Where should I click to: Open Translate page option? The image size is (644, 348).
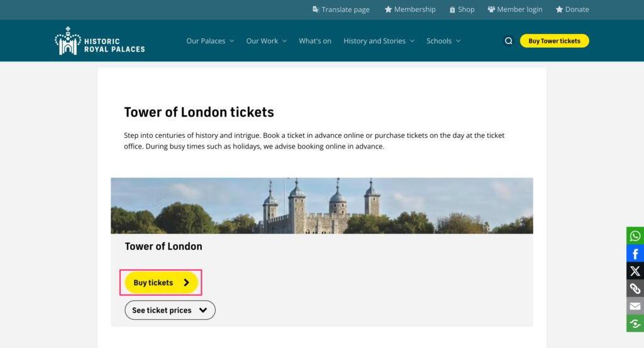tap(341, 9)
